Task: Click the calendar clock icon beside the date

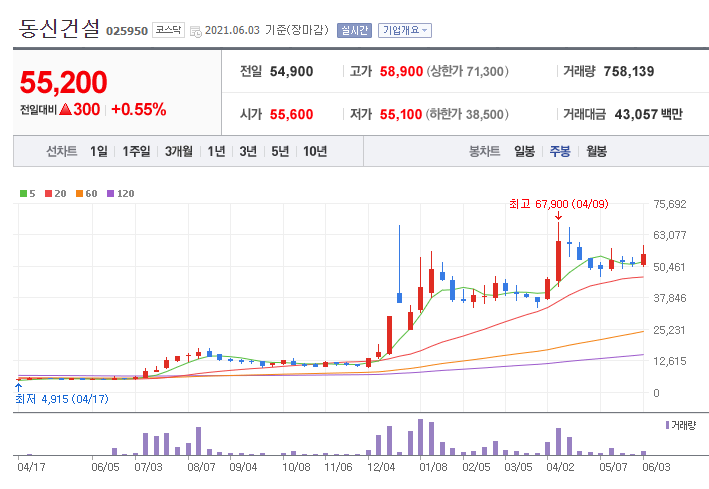Action: tap(196, 32)
